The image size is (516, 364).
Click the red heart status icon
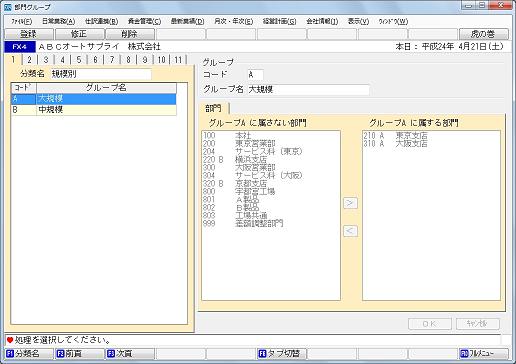[10, 340]
